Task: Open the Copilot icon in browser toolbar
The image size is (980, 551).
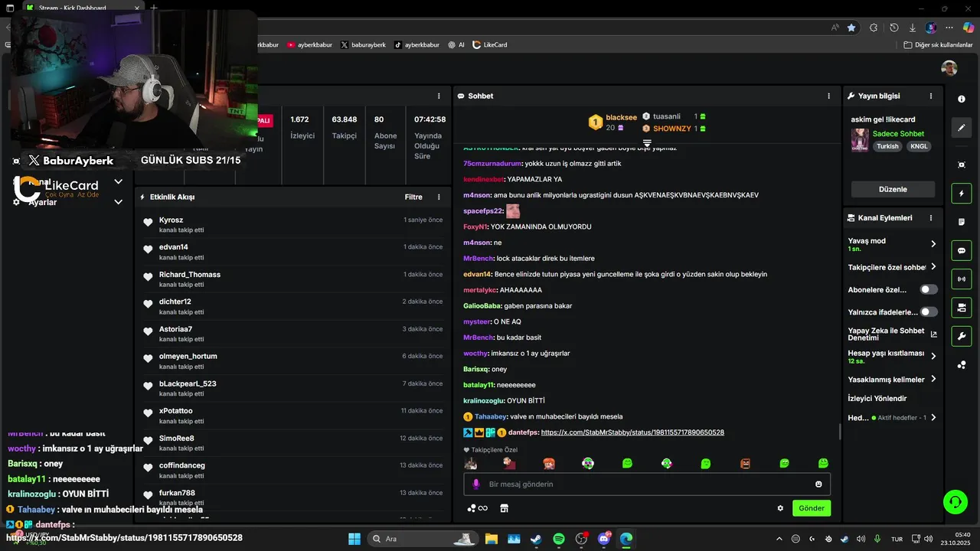Action: coord(968,28)
